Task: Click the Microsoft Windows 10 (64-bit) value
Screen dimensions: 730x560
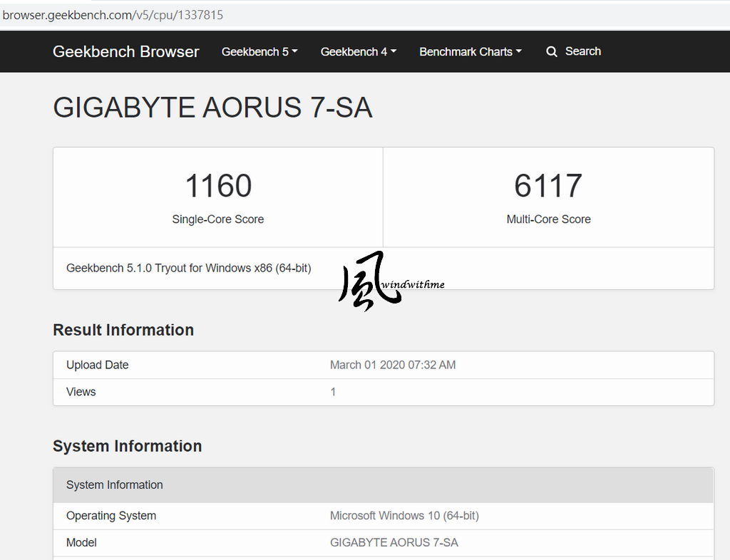Action: click(x=405, y=515)
